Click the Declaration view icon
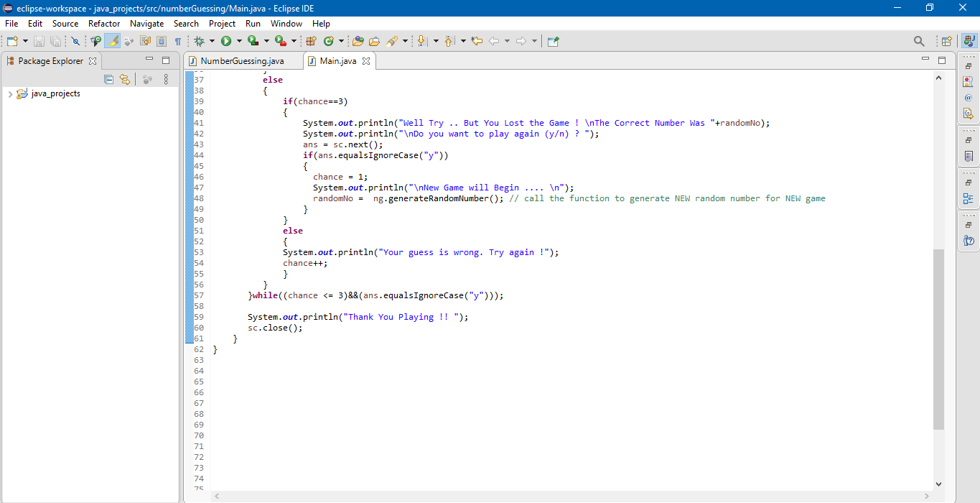 [x=969, y=113]
